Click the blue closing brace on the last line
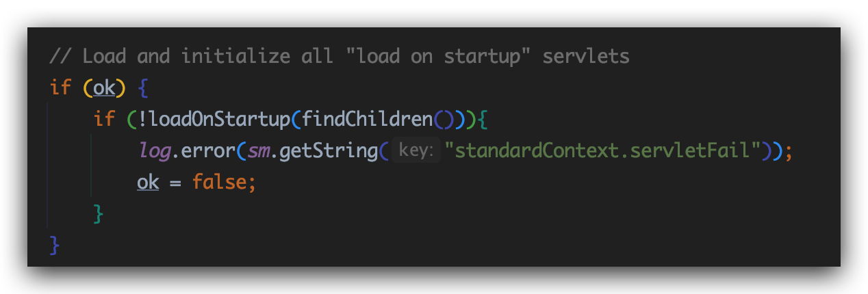This screenshot has height=294, width=868. [55, 245]
